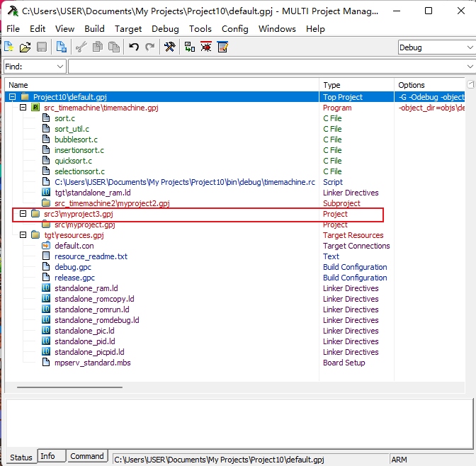This screenshot has height=466, width=476.
Task: Open the Build menu
Action: click(94, 29)
